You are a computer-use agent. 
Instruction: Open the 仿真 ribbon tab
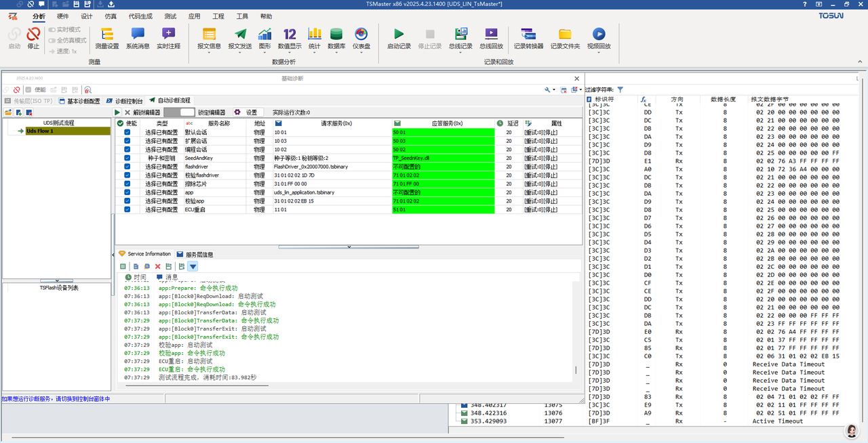click(x=111, y=16)
